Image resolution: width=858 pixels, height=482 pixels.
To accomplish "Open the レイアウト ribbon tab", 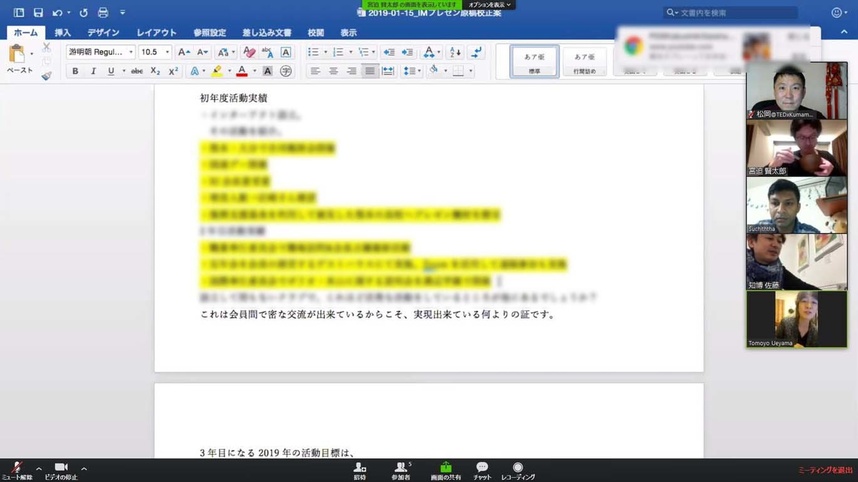I will pyautogui.click(x=156, y=33).
